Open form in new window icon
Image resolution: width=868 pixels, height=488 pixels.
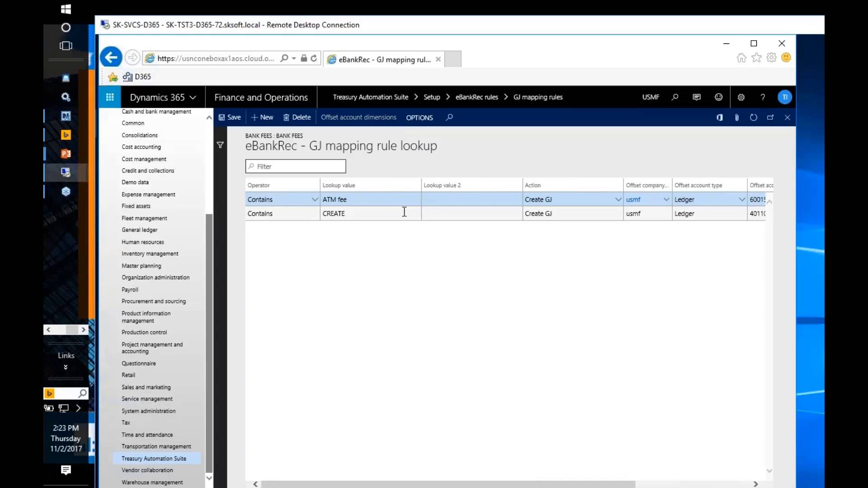point(770,117)
